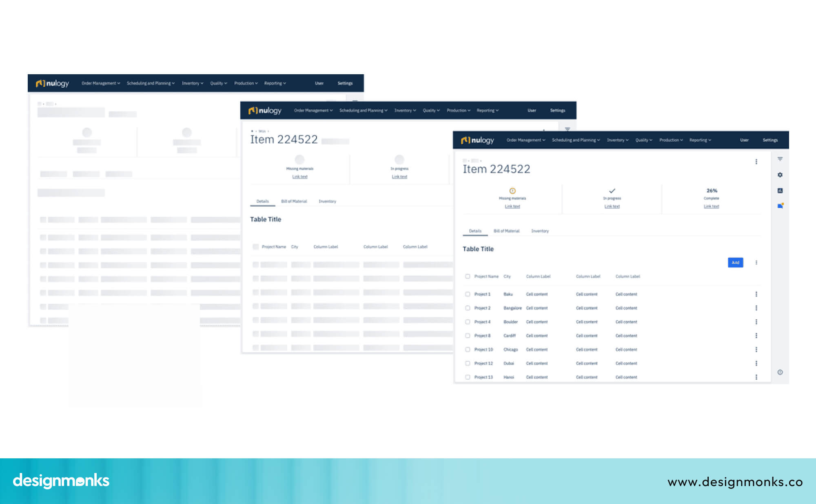
Task: Click the In progress checkmark icon in front window
Action: [x=612, y=191]
